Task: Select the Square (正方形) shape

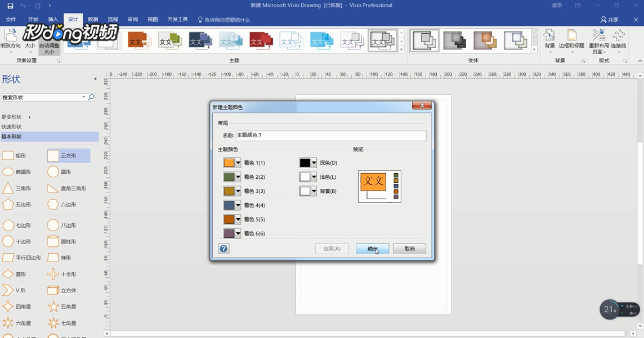Action: coord(68,155)
